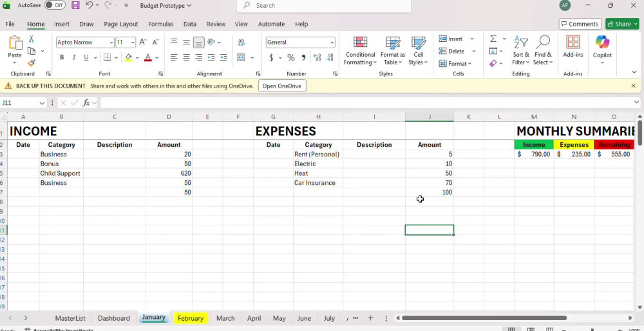Screen dimensions: 644x331
Task: Switch to the Insert ribbon tab
Action: pos(62,24)
